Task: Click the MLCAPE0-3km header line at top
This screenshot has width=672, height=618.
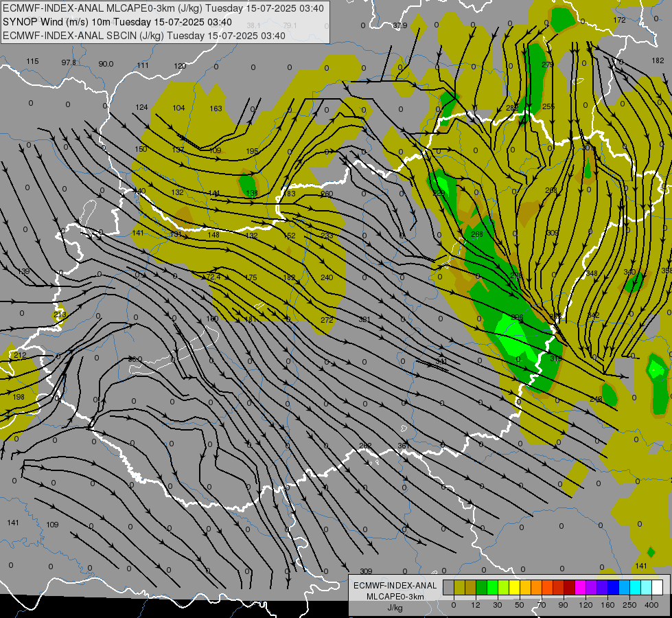Action: [163, 8]
